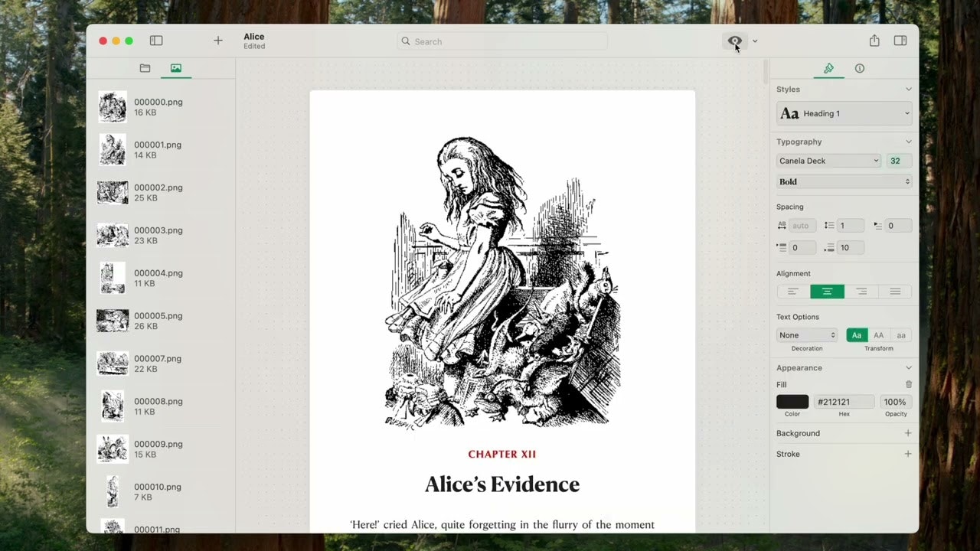The image size is (980, 551).
Task: Select 000003.png in the image list
Action: (161, 236)
